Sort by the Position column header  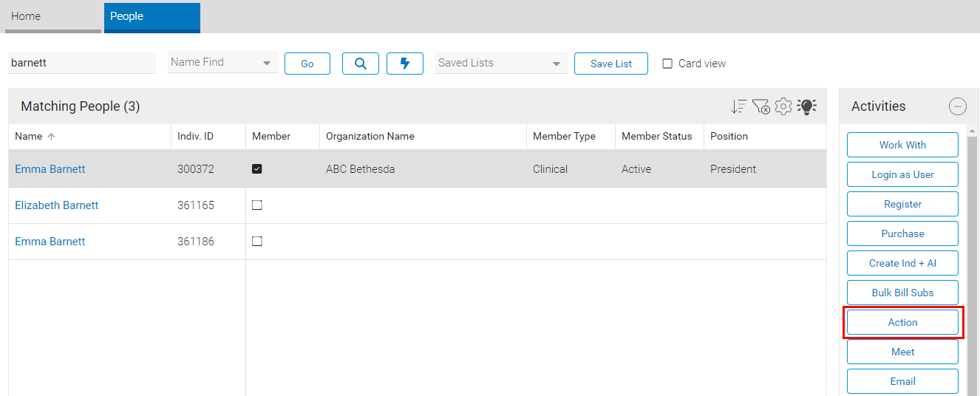coord(765,137)
